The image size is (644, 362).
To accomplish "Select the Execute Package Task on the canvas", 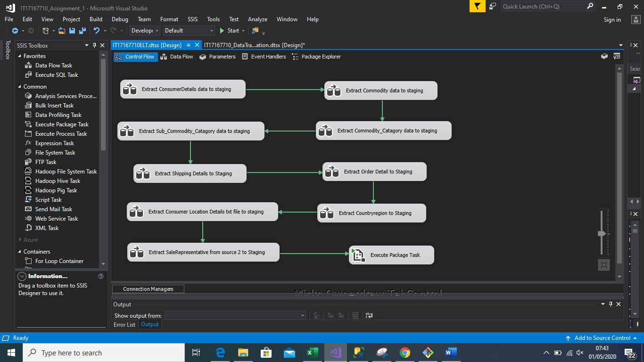I will tap(391, 255).
